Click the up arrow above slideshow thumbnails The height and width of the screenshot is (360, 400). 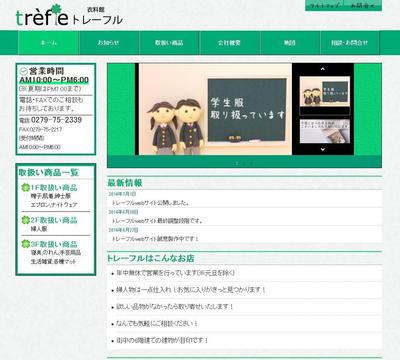point(322,69)
